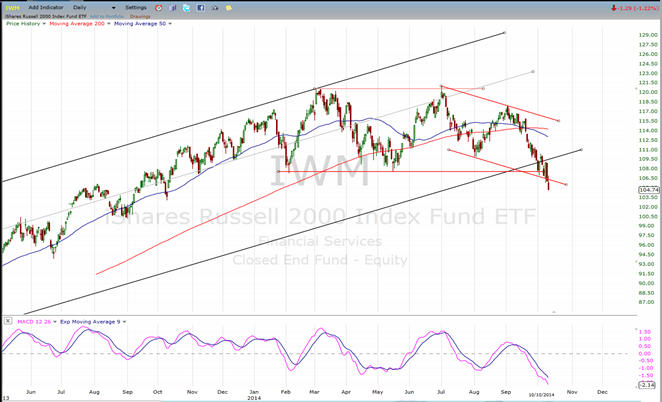This screenshot has height=402, width=662.
Task: Click the camera snapshot icon
Action: click(x=214, y=8)
